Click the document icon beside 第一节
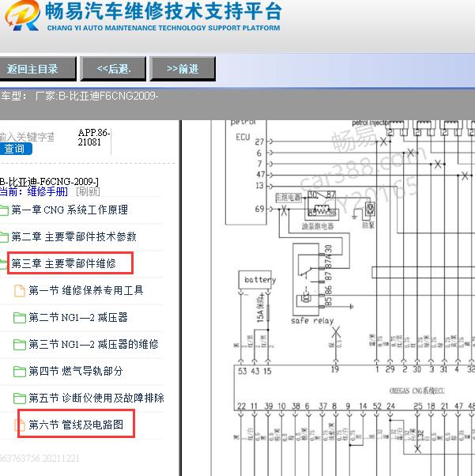 [x=20, y=290]
